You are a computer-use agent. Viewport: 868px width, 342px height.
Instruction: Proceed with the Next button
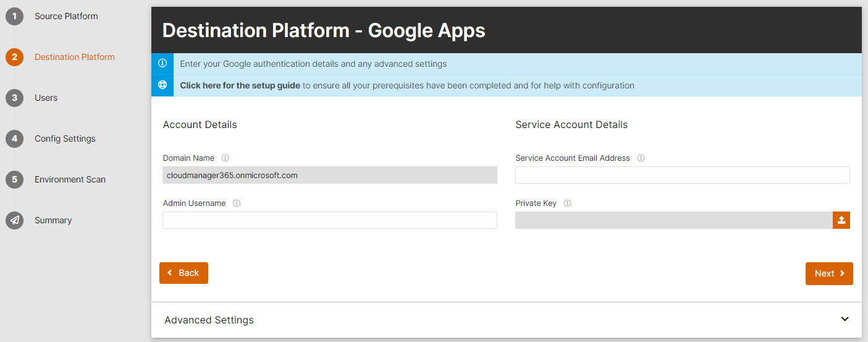(829, 273)
